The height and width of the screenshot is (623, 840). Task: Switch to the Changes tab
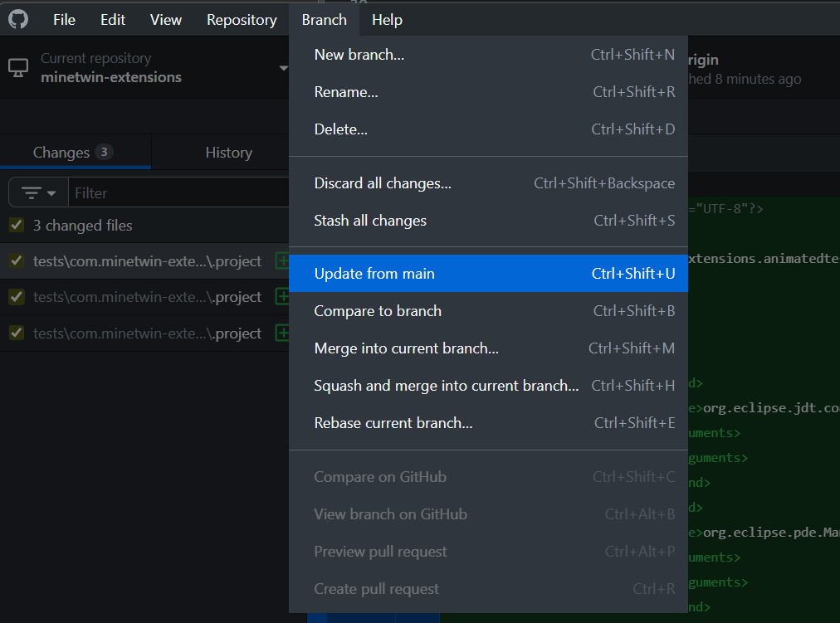(76, 152)
